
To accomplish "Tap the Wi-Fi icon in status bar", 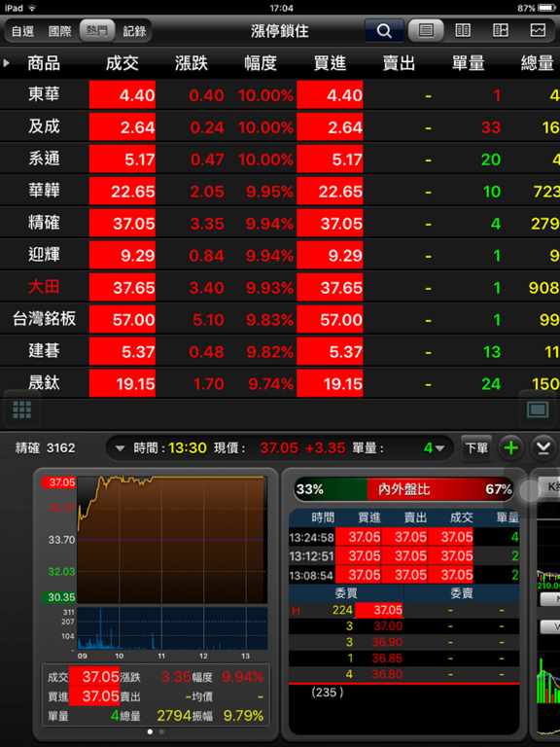I will pos(32,8).
